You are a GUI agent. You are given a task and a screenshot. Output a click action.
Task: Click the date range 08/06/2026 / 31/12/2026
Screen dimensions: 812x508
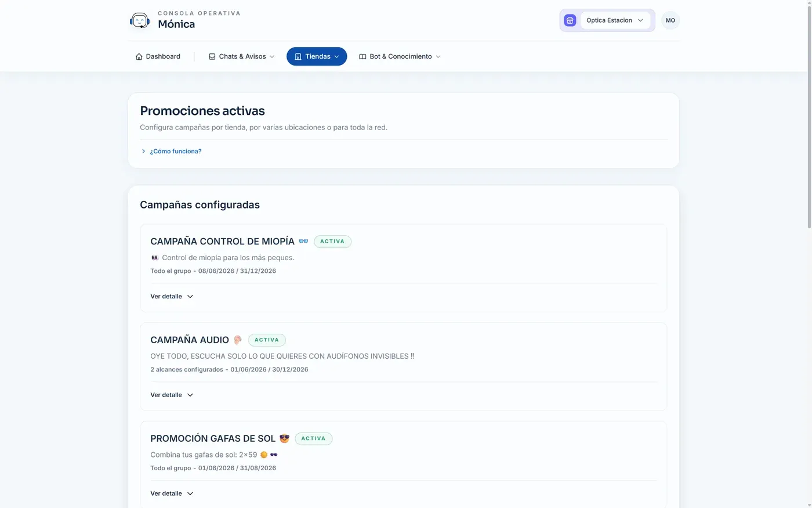237,271
